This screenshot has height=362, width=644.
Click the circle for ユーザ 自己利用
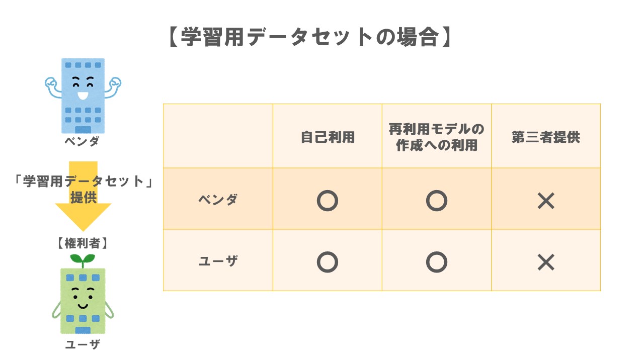click(x=328, y=262)
